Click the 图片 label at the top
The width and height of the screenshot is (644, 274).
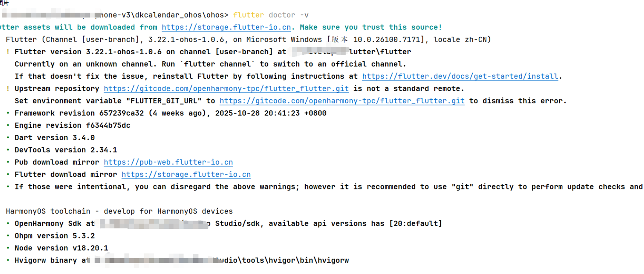click(x=4, y=3)
